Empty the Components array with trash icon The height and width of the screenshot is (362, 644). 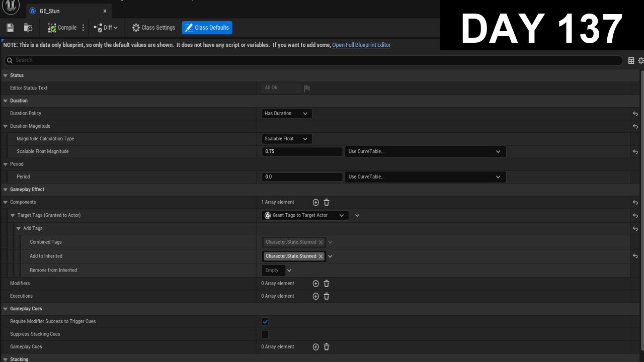327,202
